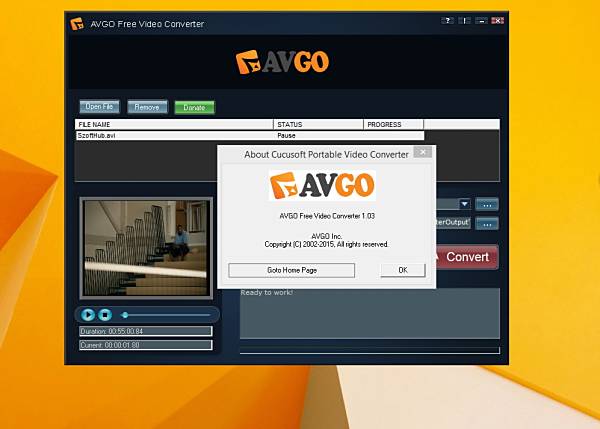Click the red Convert button
Image resolution: width=600 pixels, height=429 pixels.
click(467, 257)
